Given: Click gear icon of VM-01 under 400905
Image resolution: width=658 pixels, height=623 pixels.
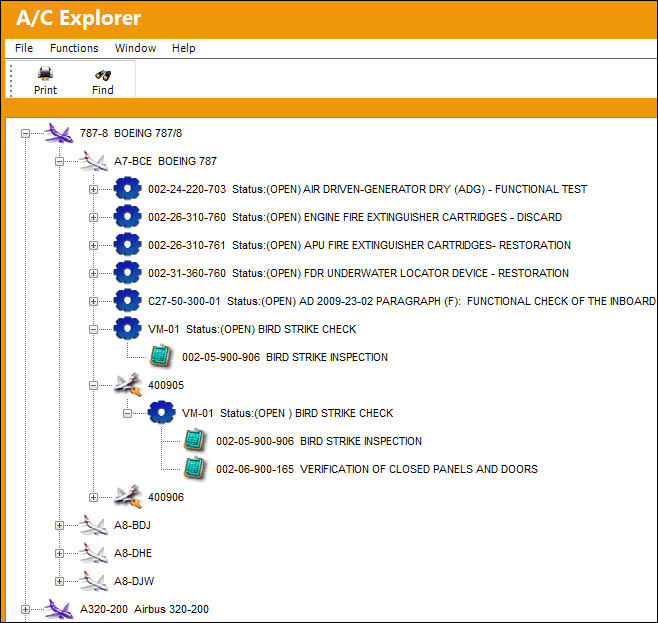Looking at the screenshot, I should [162, 413].
